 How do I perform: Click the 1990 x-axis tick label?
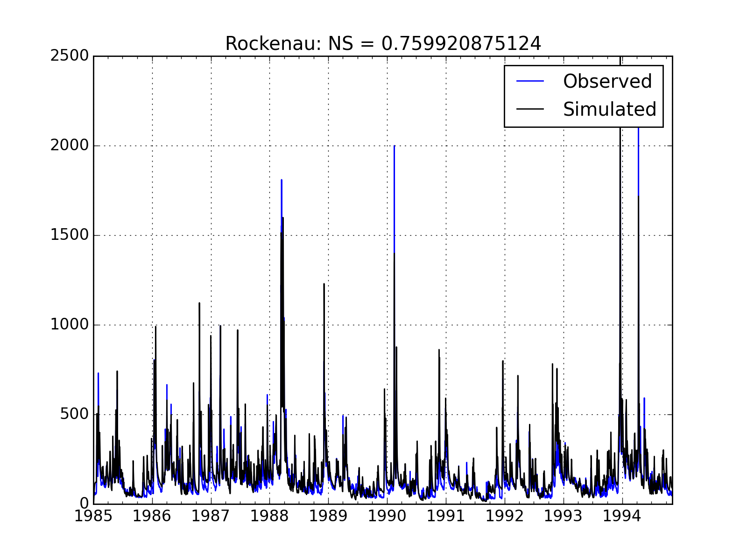coord(387,517)
